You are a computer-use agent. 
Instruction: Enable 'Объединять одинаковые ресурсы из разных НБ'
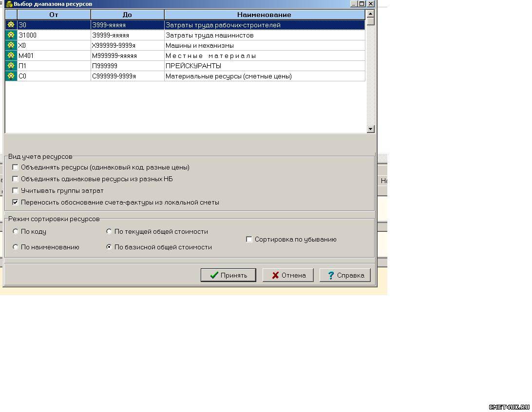pos(15,179)
